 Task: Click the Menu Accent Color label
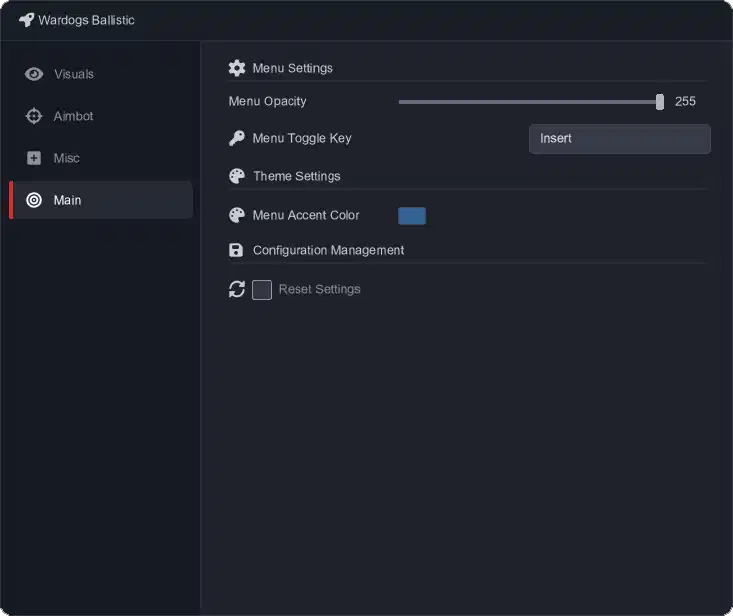306,215
